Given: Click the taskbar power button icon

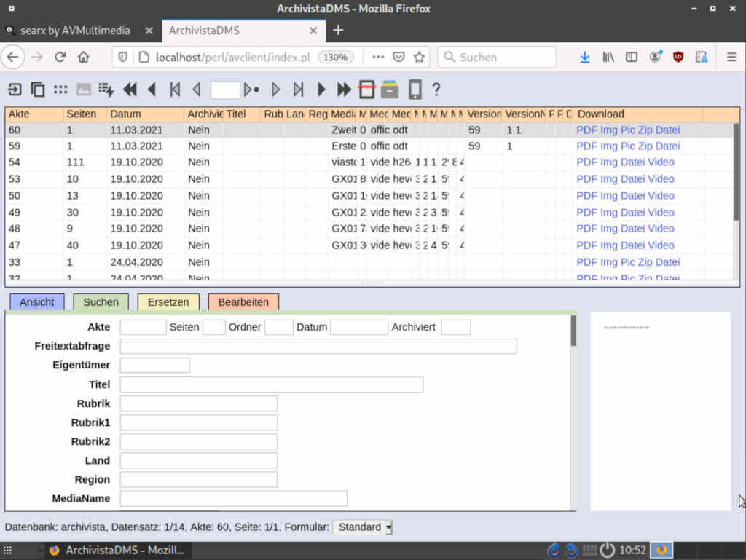Looking at the screenshot, I should tap(607, 550).
